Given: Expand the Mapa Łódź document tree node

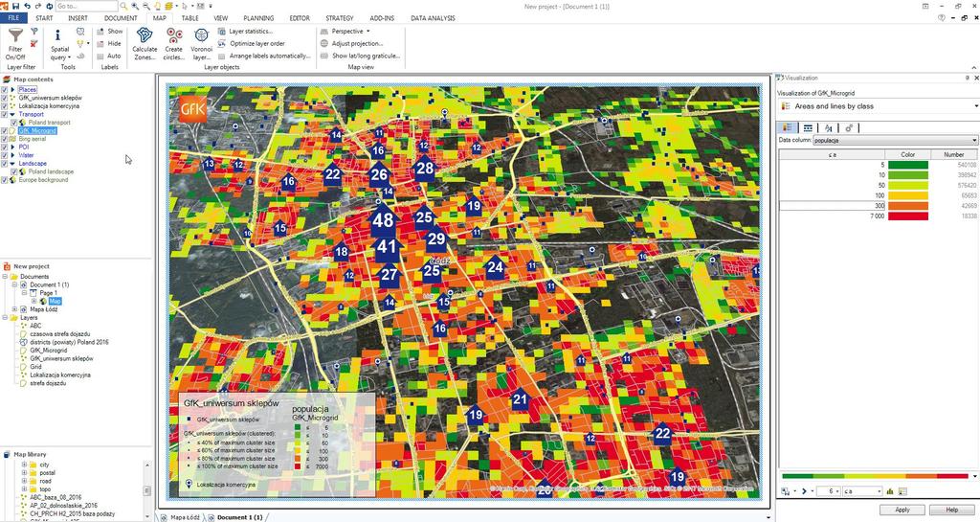Looking at the screenshot, I should tap(15, 309).
